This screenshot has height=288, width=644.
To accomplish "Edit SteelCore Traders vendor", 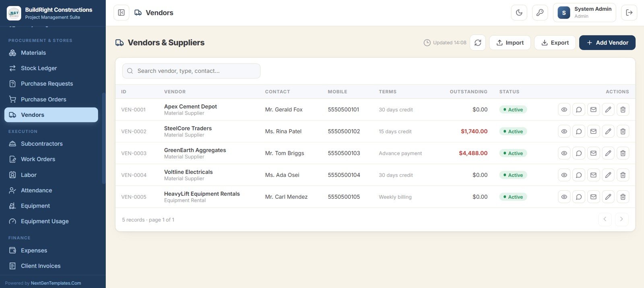I will 608,131.
